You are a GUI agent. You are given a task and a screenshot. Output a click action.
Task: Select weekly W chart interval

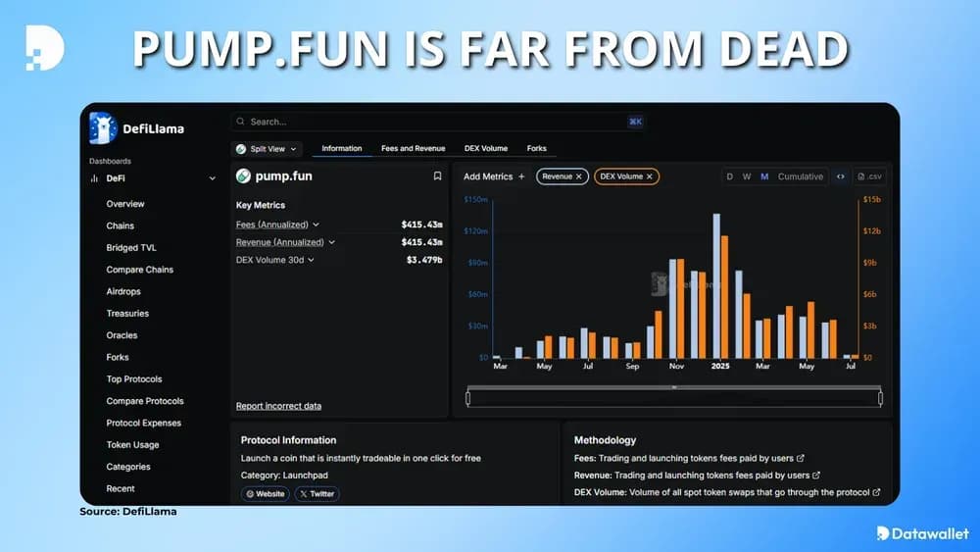coord(746,176)
